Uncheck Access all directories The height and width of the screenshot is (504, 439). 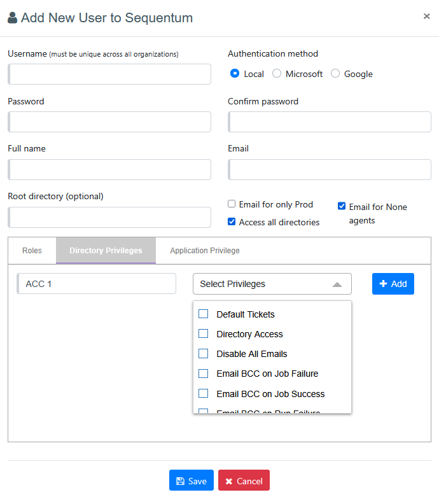coord(232,222)
